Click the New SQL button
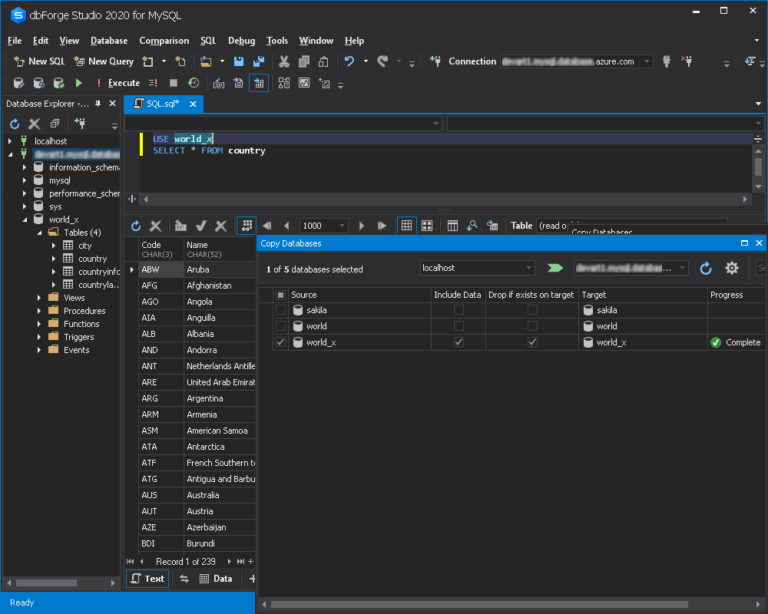Image resolution: width=768 pixels, height=614 pixels. click(38, 62)
